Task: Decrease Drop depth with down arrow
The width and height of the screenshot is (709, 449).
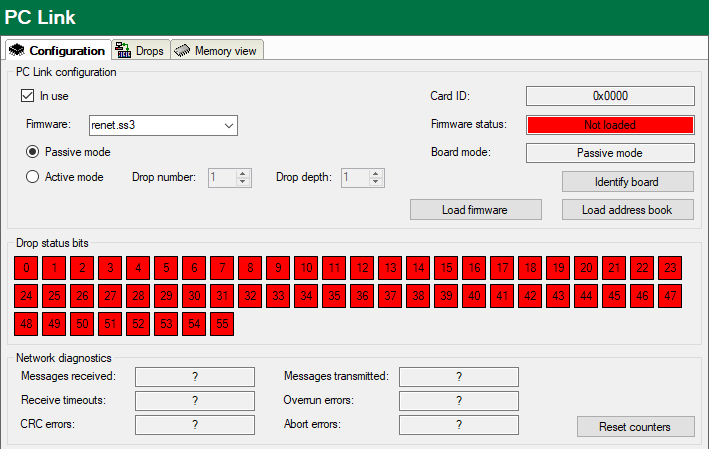Action: (x=375, y=182)
